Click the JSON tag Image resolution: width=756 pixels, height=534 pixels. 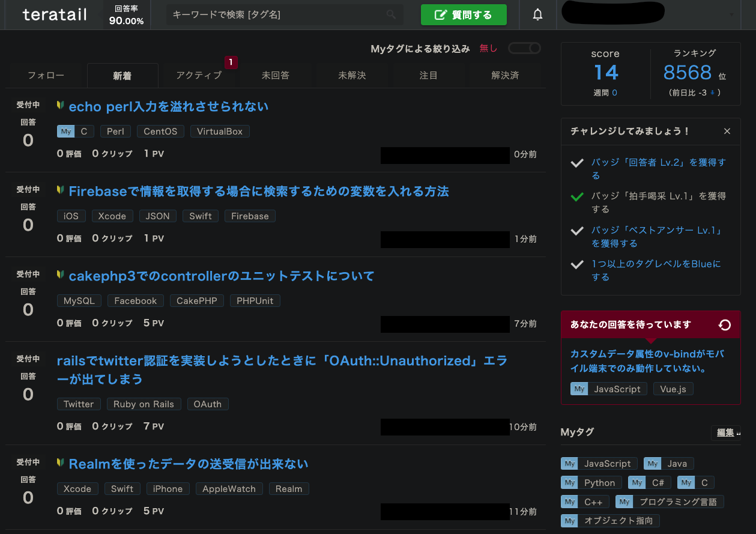158,216
